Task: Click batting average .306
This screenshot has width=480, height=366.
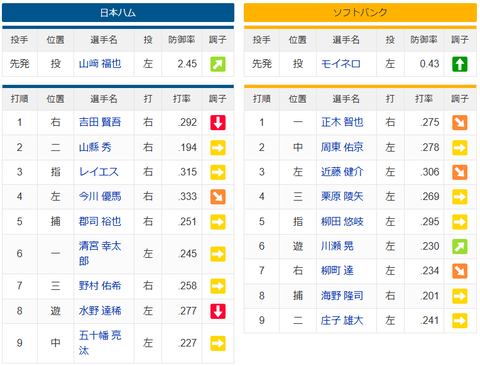Action: tap(430, 172)
